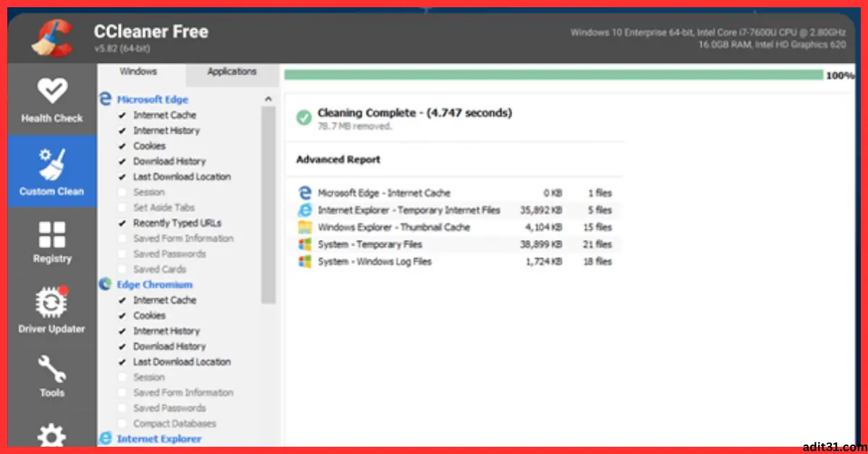Enable Microsoft Edge Saved Passwords checkbox

tap(122, 254)
